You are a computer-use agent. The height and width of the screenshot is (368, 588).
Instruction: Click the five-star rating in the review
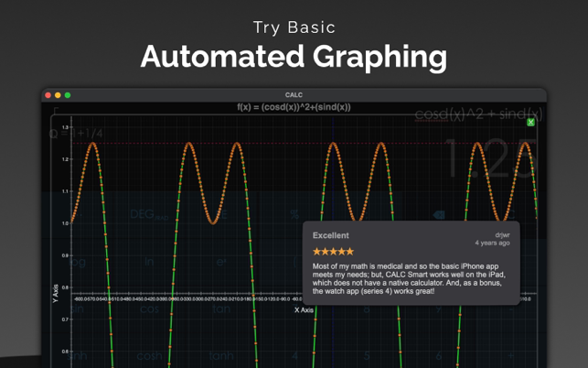coord(333,252)
